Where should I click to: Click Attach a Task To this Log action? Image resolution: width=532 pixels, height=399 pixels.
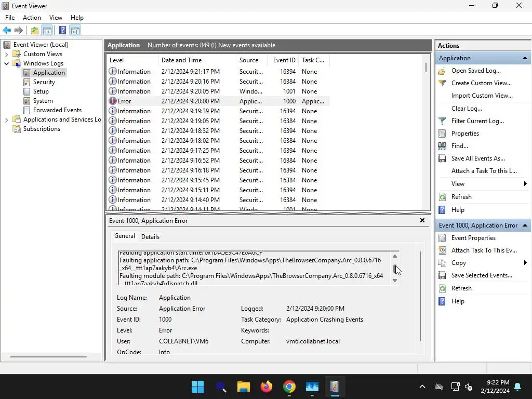[484, 171]
